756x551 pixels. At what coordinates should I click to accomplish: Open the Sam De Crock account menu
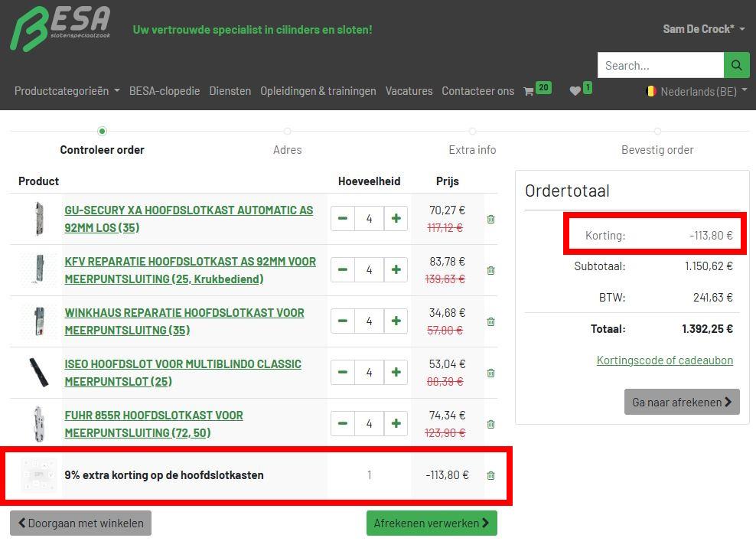(703, 29)
